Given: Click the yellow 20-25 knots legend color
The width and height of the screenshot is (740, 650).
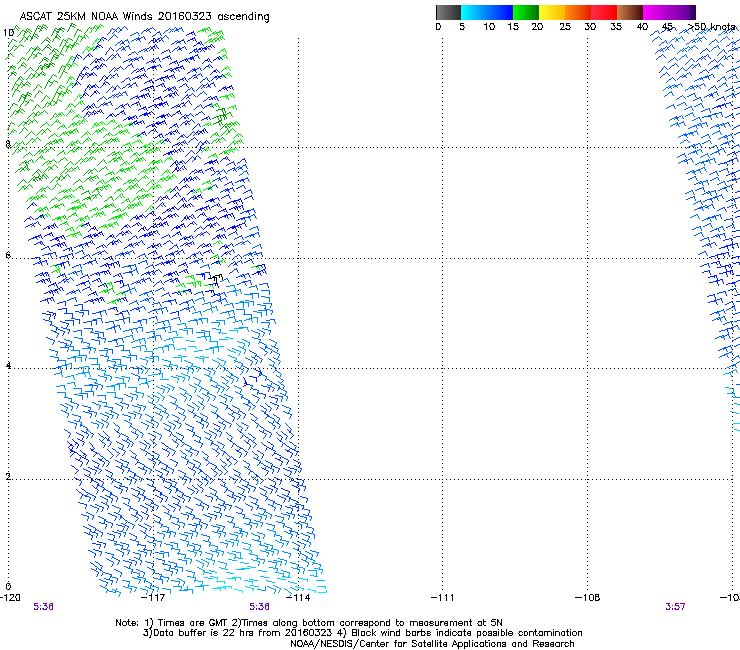Looking at the screenshot, I should pyautogui.click(x=552, y=12).
